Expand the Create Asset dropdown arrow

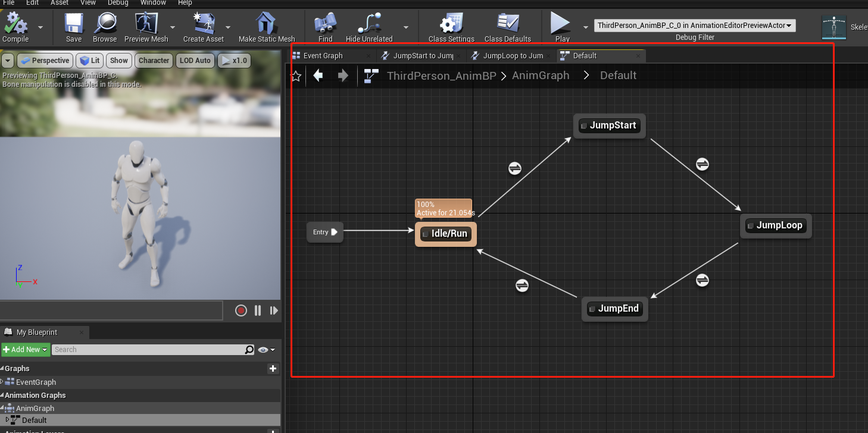coord(227,28)
